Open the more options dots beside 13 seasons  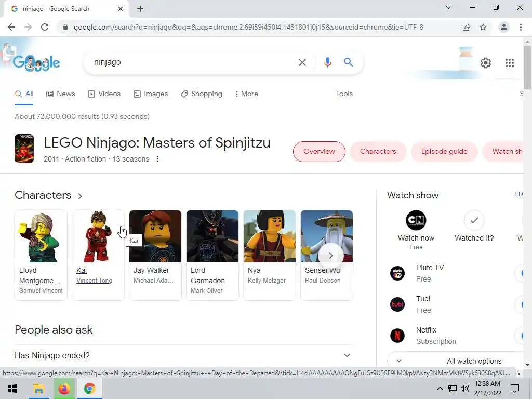click(157, 159)
